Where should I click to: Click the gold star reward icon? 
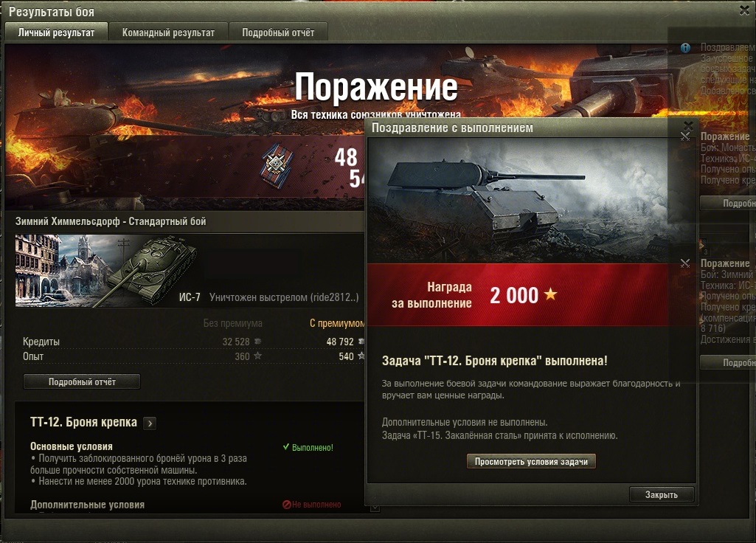click(x=551, y=294)
